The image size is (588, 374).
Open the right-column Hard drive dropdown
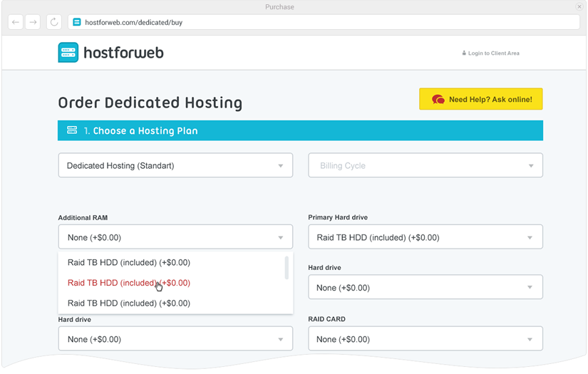coord(425,287)
